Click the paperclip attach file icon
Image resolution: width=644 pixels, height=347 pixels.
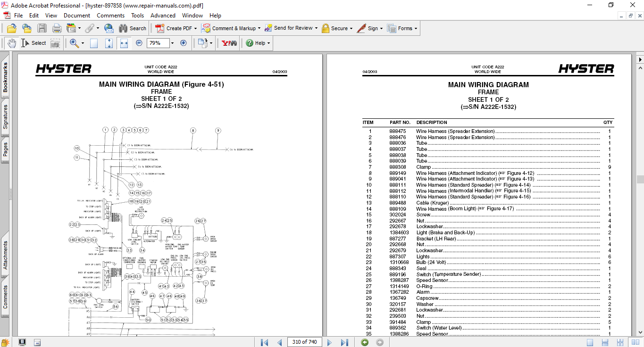tap(89, 28)
